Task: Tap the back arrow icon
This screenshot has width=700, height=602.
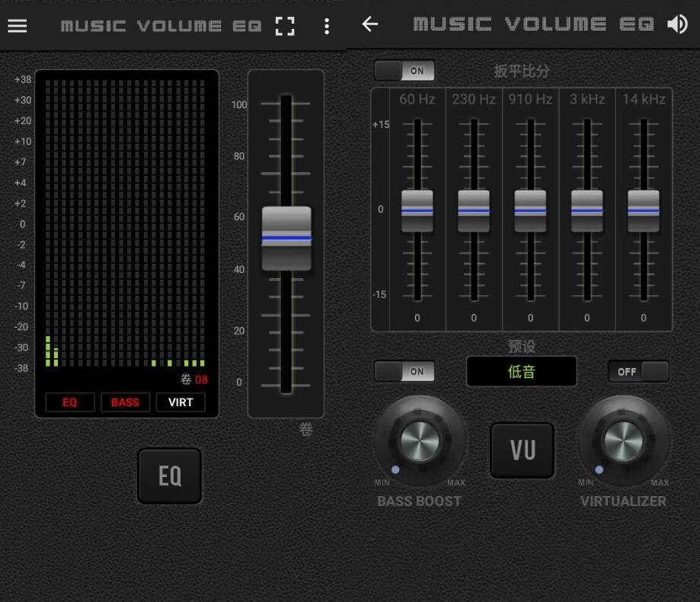Action: (370, 24)
